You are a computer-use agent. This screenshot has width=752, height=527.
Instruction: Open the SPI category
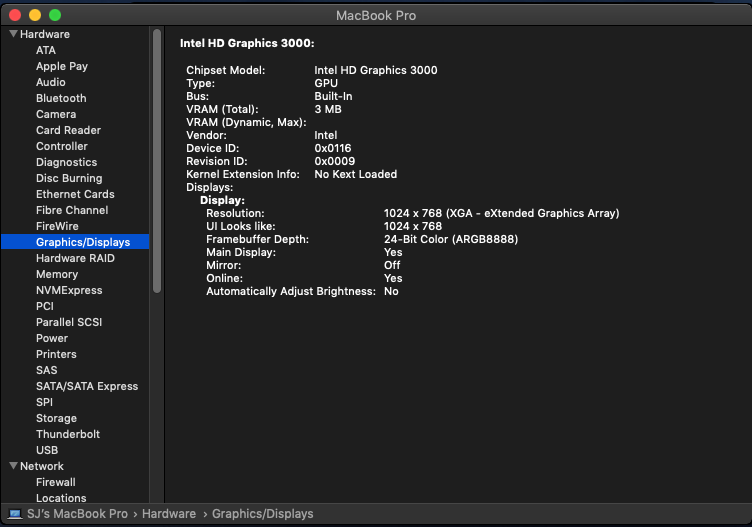44,402
